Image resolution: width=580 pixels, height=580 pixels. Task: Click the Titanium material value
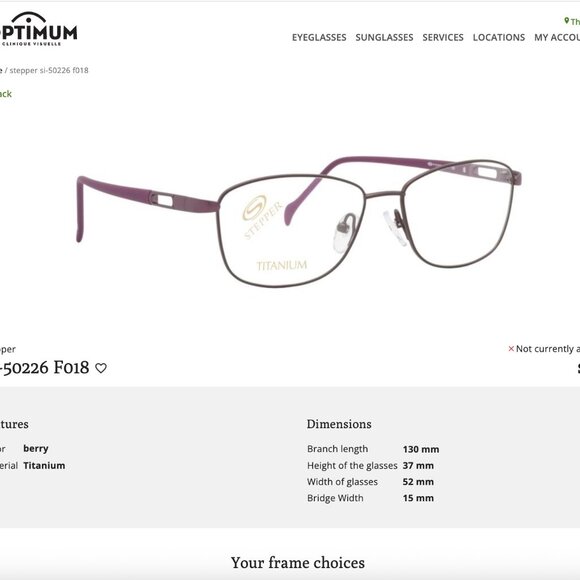[44, 465]
